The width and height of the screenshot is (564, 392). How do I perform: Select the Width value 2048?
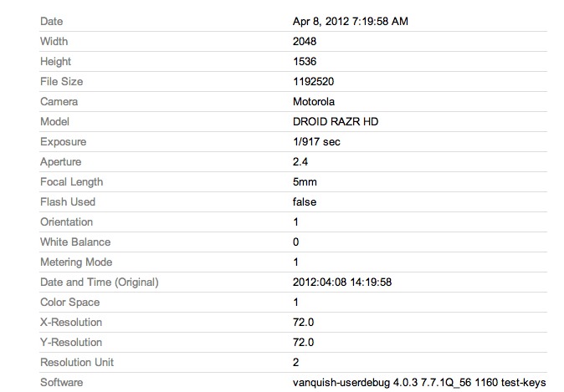pos(304,41)
